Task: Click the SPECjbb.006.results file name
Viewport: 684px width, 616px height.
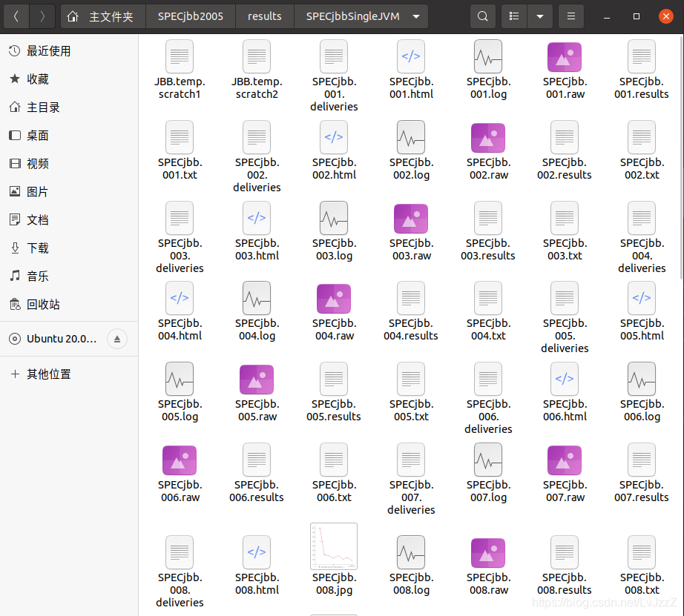Action: 257,491
